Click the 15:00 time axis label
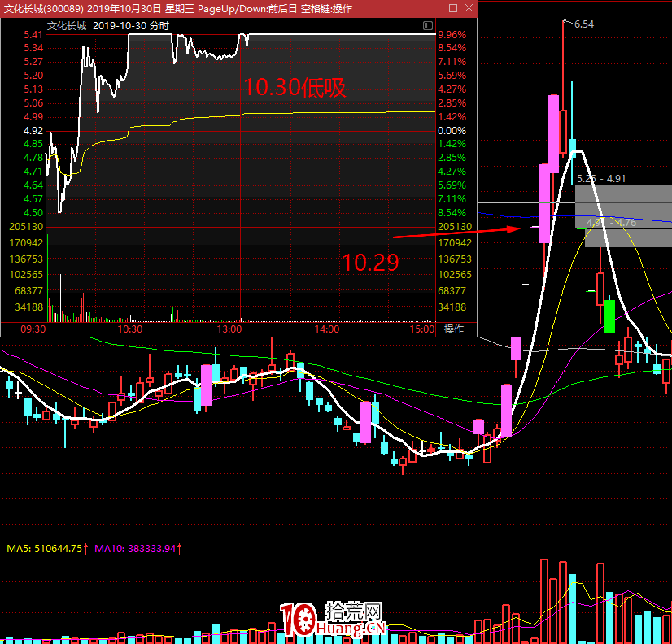672x644 pixels. pos(422,329)
